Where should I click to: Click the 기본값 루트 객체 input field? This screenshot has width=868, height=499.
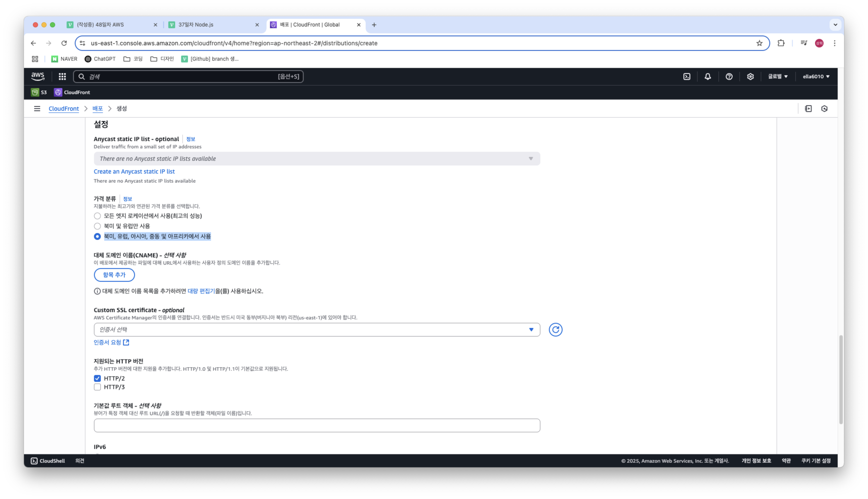pyautogui.click(x=317, y=425)
